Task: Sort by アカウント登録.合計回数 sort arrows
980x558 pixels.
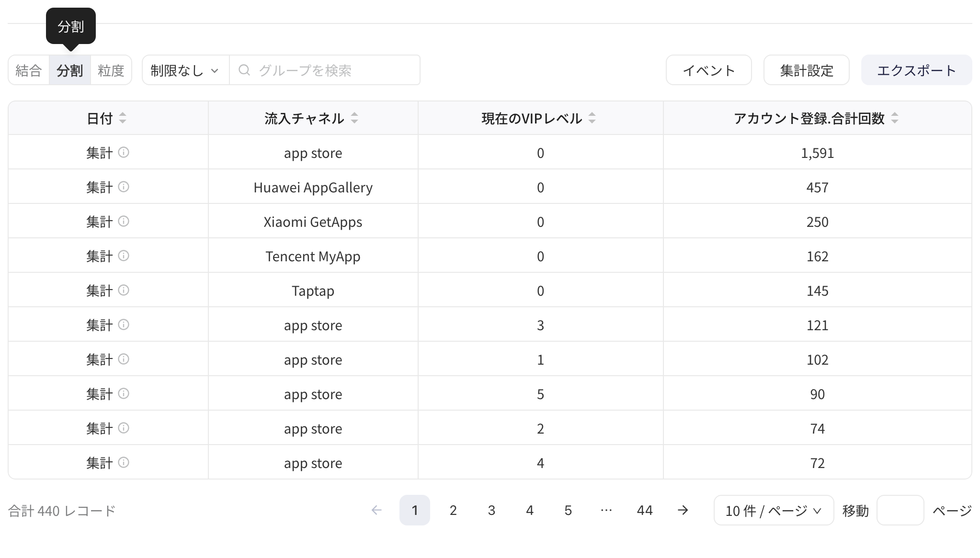Action: (x=895, y=118)
